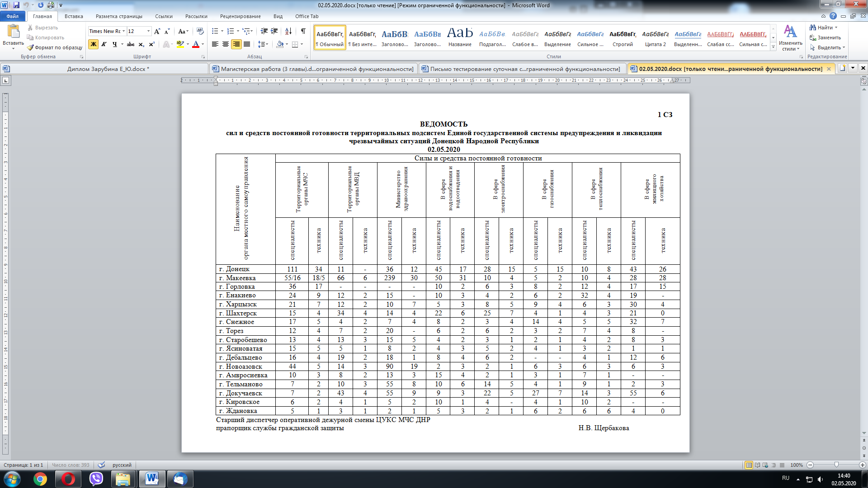Open Изменить стили dropdown
Screen dimensions: 868x488
[791, 38]
